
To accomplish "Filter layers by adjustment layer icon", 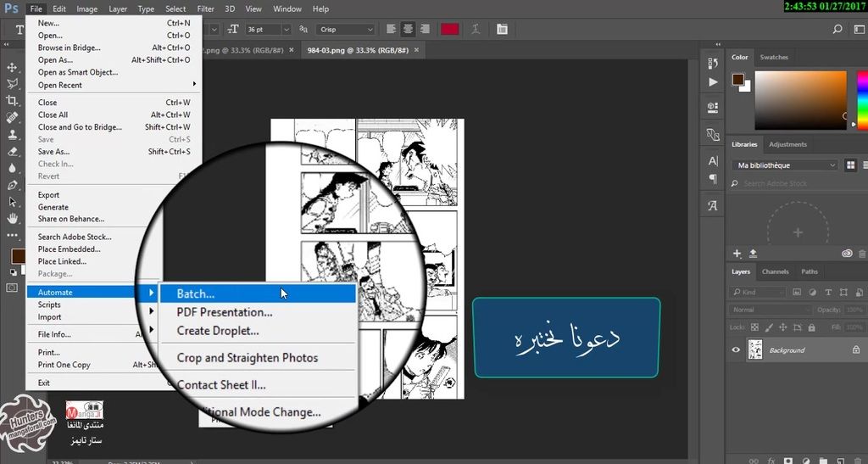I will tap(812, 293).
